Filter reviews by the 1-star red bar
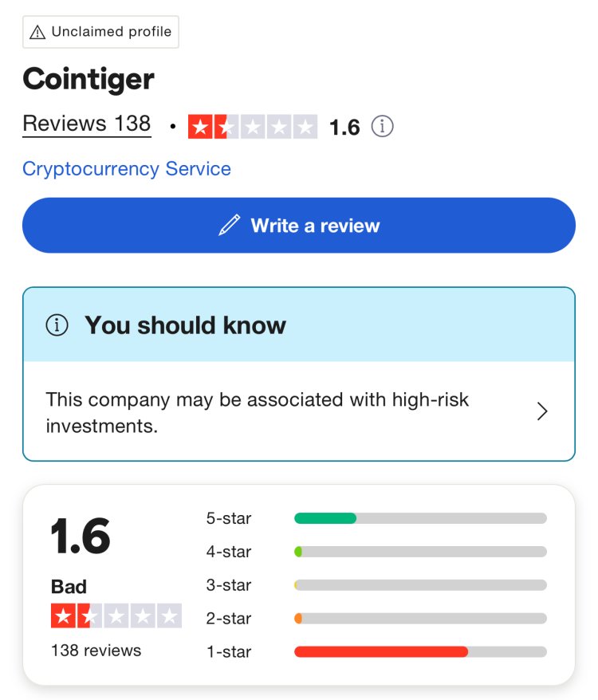The width and height of the screenshot is (598, 700). (x=420, y=652)
